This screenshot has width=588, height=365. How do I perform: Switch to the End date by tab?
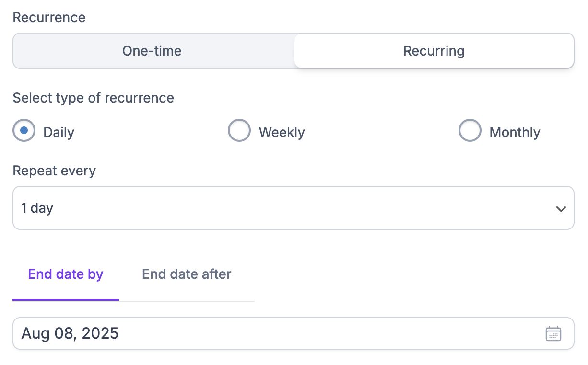coord(66,274)
